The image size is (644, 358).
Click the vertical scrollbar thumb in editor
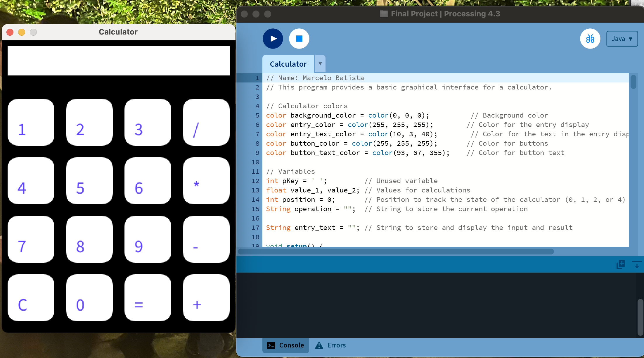(x=633, y=82)
